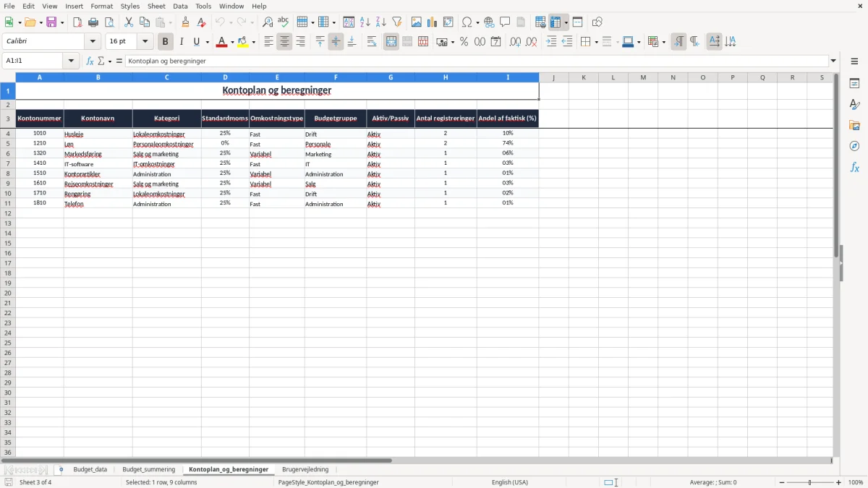This screenshot has height=488, width=868.
Task: Open the font name dropdown
Action: pos(93,42)
